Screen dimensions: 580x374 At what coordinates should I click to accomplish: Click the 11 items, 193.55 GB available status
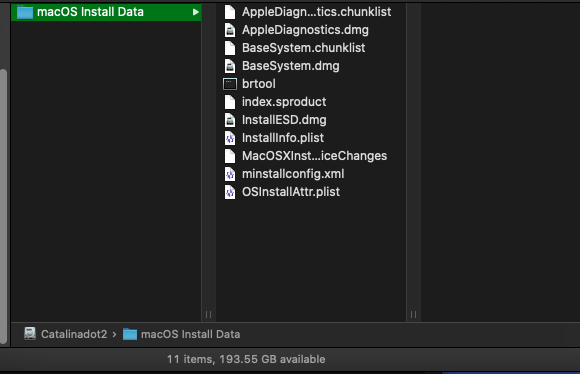coord(246,359)
